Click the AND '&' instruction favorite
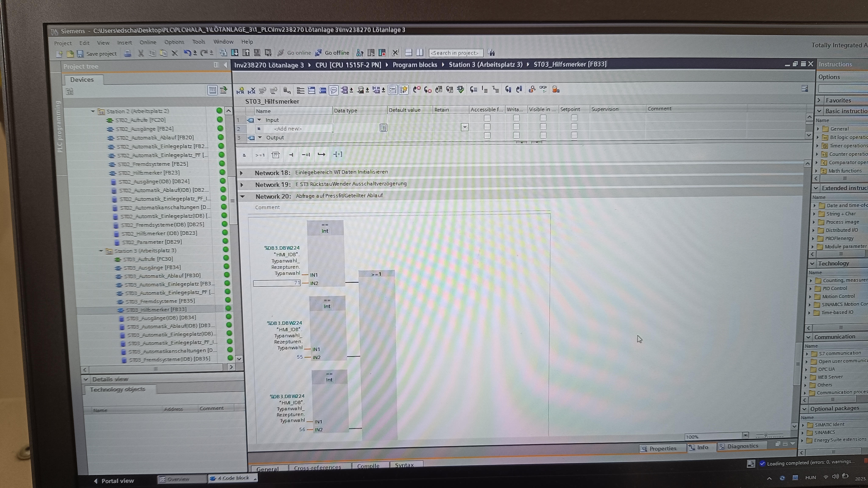 244,155
